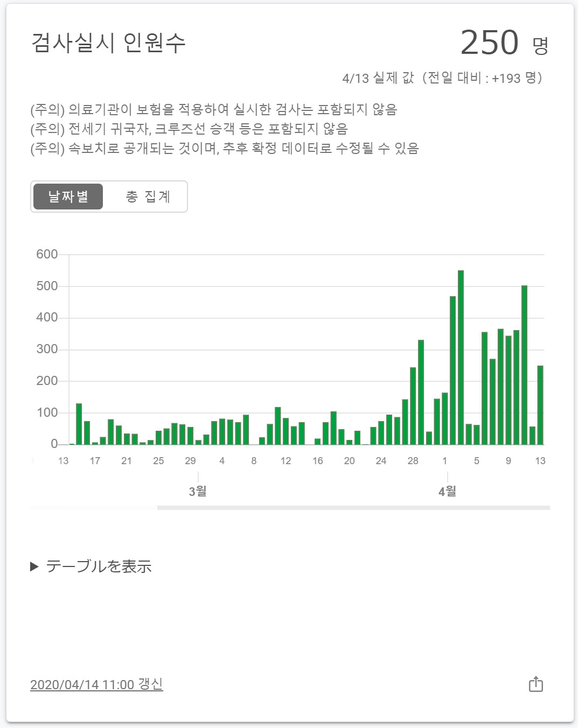Click the tallest bar near April 3
The width and height of the screenshot is (578, 728).
[461, 358]
